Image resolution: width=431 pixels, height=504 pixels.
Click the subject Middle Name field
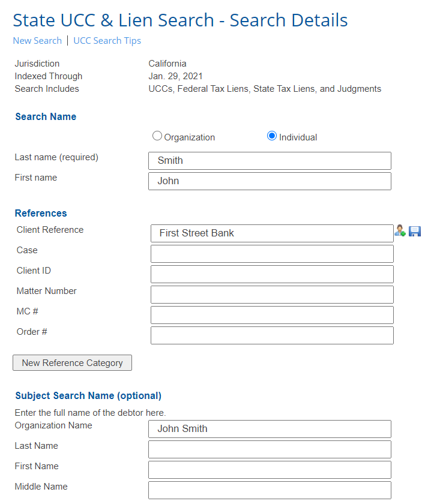tap(270, 490)
